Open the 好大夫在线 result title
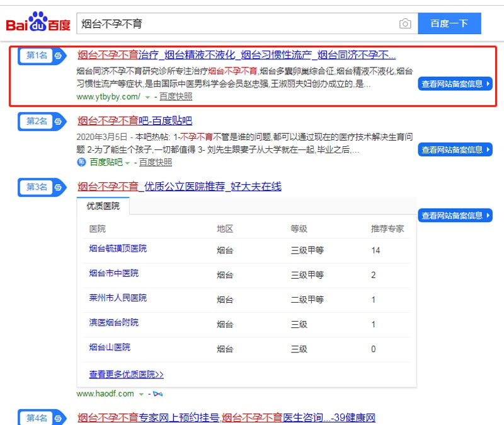Screen dimensions: 504x425 (180, 186)
